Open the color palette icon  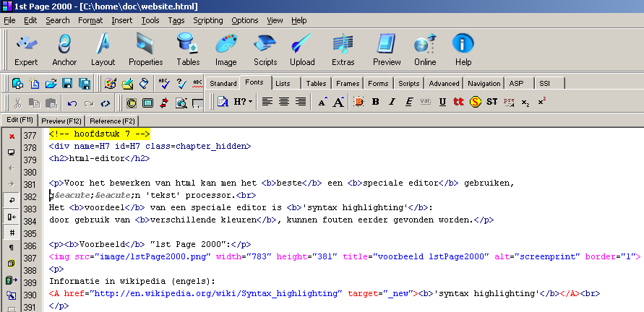click(x=110, y=84)
